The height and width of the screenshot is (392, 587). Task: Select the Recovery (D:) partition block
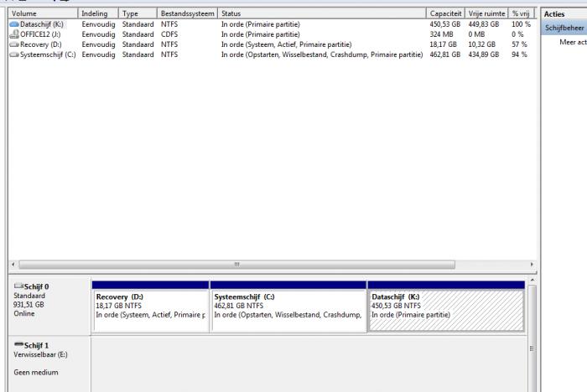tap(150, 307)
